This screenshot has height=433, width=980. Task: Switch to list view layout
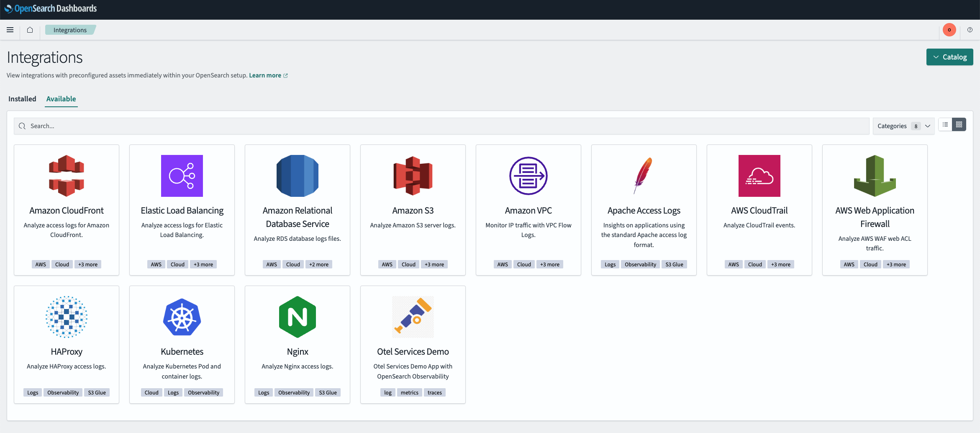[x=945, y=124]
